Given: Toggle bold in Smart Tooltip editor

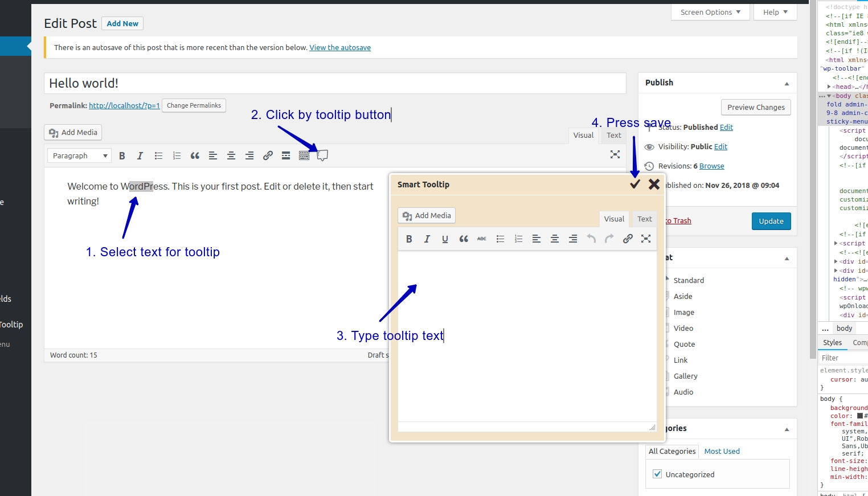Looking at the screenshot, I should (x=409, y=239).
